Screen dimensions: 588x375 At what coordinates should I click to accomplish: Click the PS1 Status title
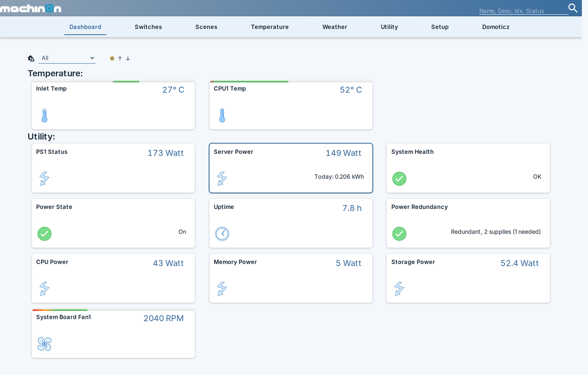(x=52, y=152)
